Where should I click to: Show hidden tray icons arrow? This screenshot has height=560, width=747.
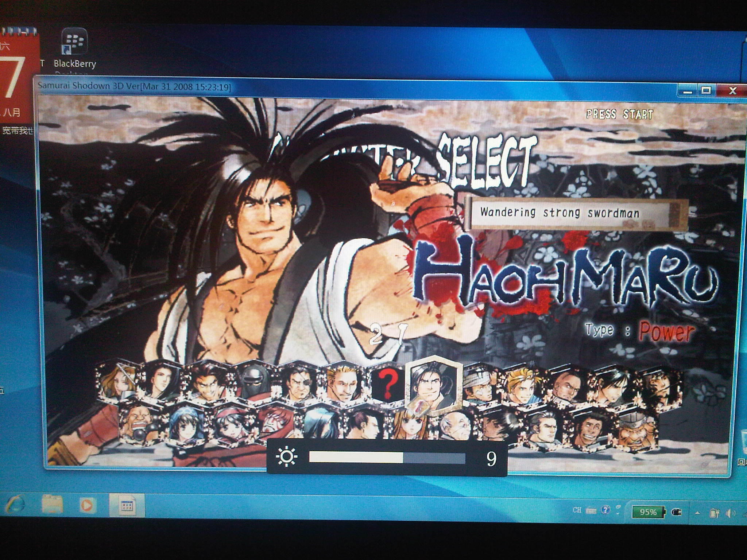tap(697, 513)
